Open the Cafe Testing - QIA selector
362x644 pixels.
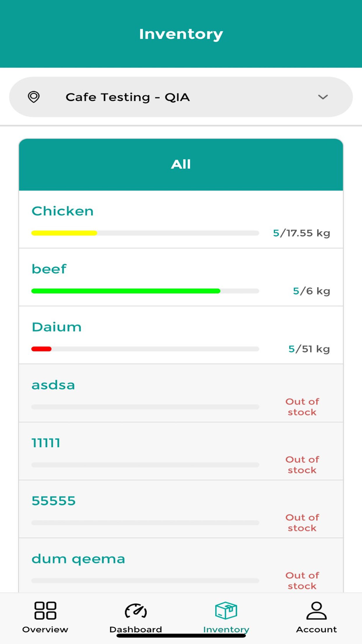(x=181, y=97)
